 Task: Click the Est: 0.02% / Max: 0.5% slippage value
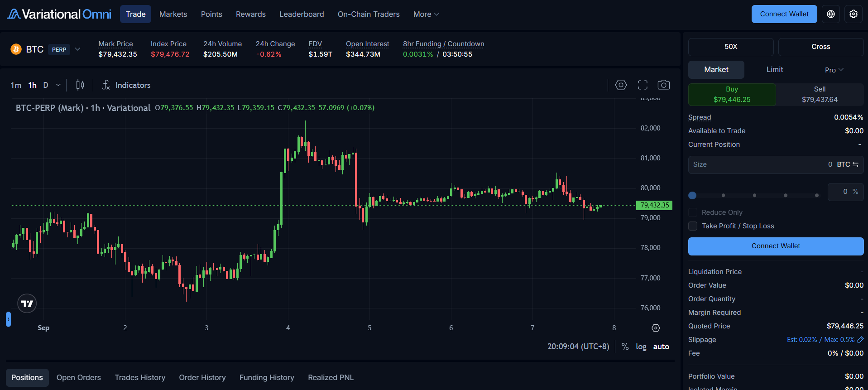click(x=820, y=340)
